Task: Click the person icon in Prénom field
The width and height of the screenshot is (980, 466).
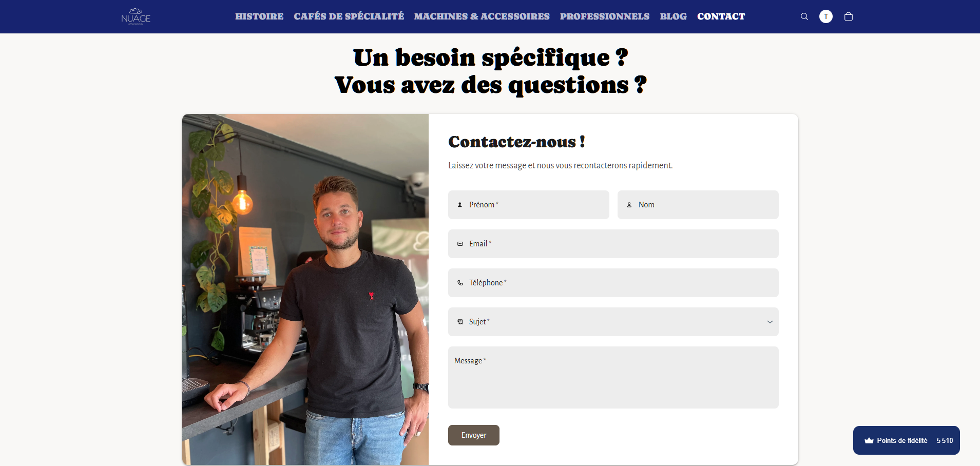Action: point(460,205)
